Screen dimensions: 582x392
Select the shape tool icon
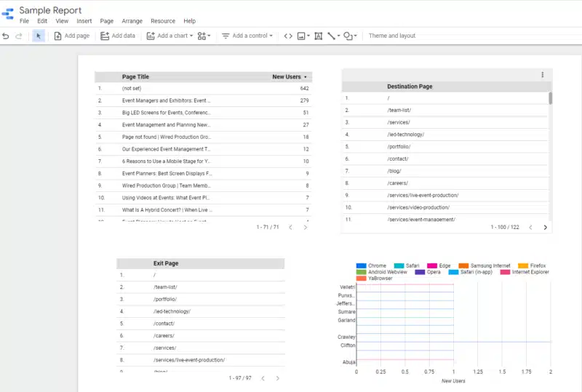[x=349, y=36]
